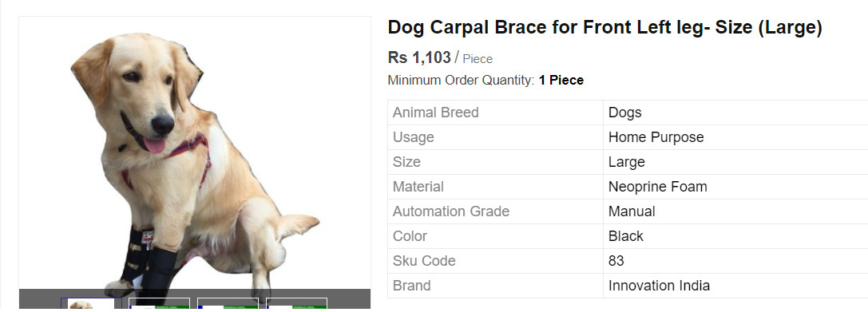868x312 pixels.
Task: Click the Rs 1,103 price text
Action: 419,57
